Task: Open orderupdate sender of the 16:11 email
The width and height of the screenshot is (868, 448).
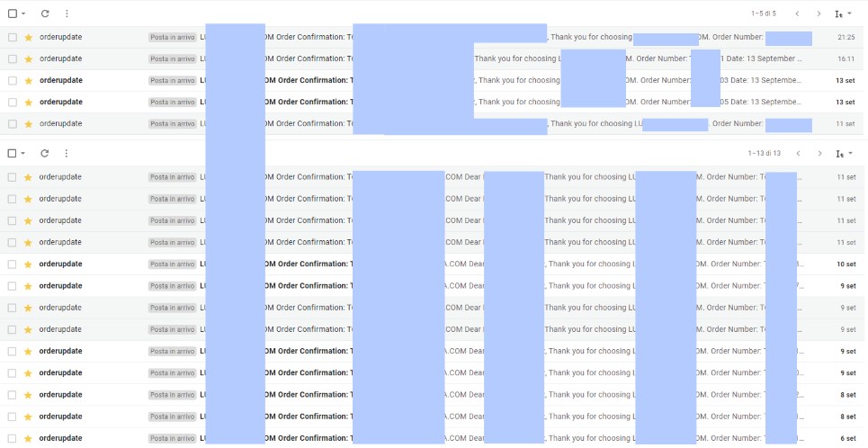Action: pyautogui.click(x=61, y=58)
